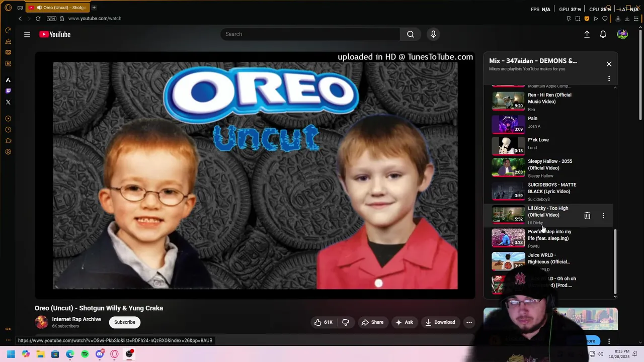Open a new browser tab with plus

click(x=94, y=8)
